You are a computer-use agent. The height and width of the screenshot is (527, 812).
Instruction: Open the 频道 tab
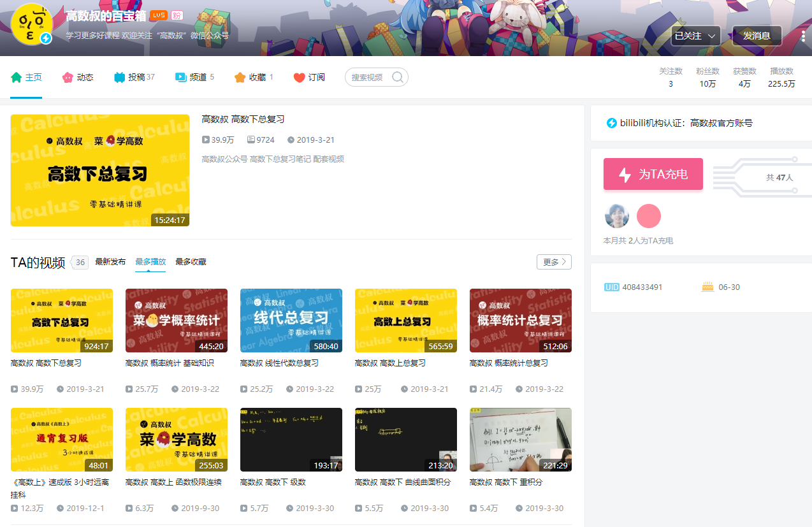click(194, 77)
